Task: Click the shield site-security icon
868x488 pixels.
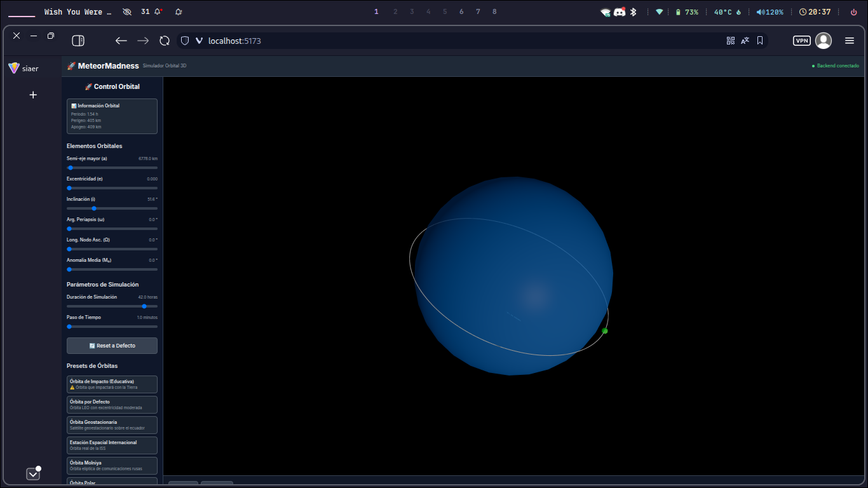Action: (185, 41)
